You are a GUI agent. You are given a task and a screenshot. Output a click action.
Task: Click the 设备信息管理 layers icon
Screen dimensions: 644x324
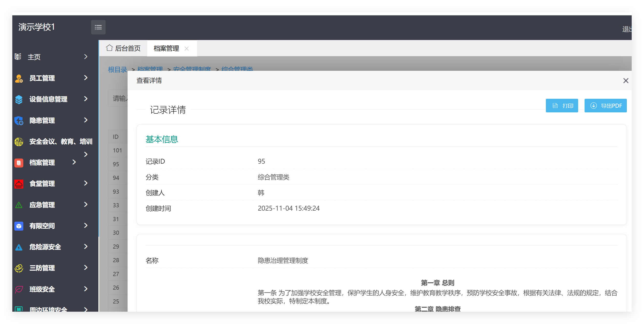18,99
